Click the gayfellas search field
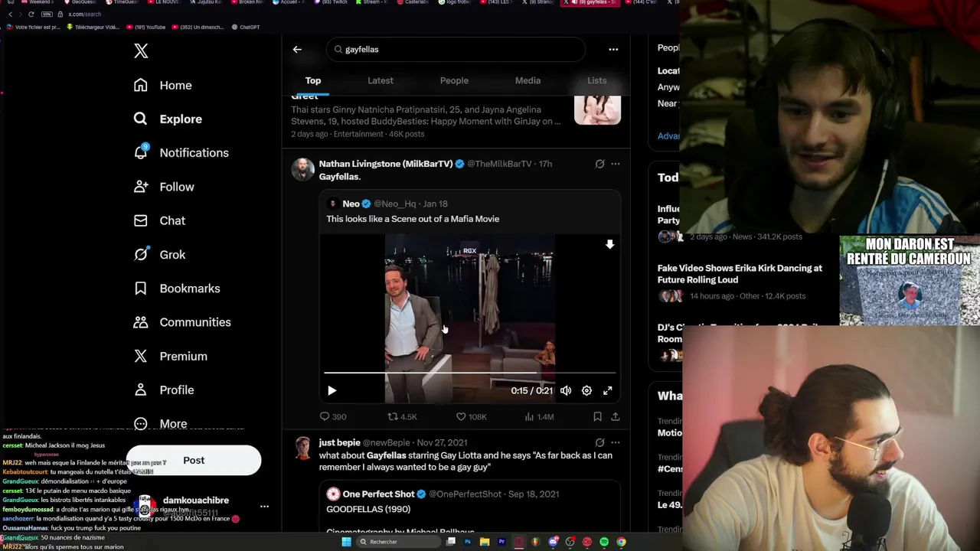Image resolution: width=980 pixels, height=551 pixels. (x=456, y=49)
